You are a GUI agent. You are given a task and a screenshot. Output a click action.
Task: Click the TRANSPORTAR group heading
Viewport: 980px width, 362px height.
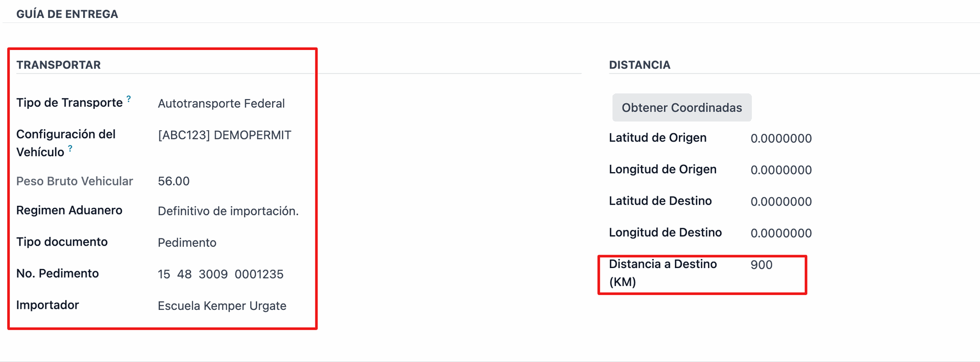tap(58, 65)
